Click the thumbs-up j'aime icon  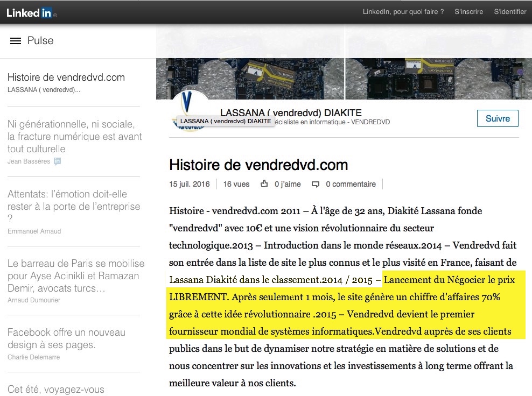click(264, 184)
